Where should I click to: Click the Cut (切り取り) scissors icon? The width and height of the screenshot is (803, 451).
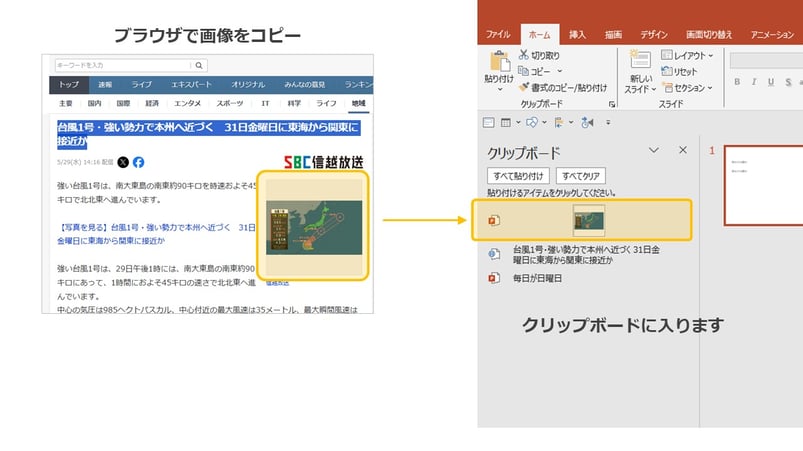pos(523,55)
